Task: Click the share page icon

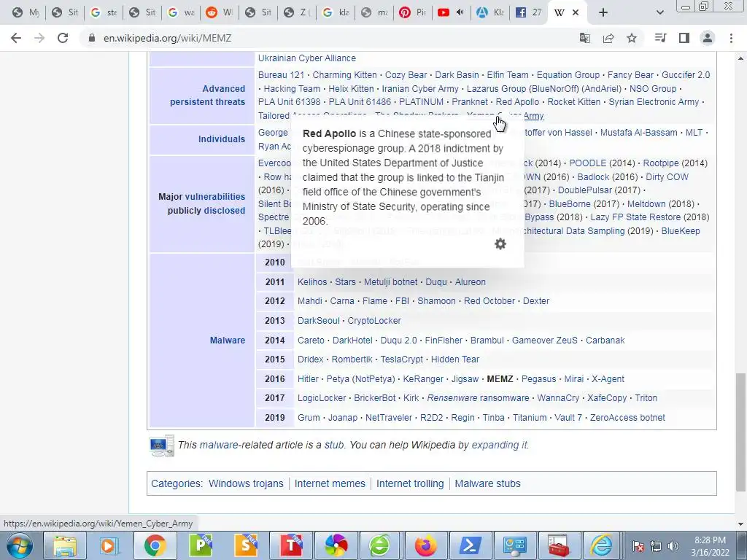Action: pyautogui.click(x=608, y=38)
